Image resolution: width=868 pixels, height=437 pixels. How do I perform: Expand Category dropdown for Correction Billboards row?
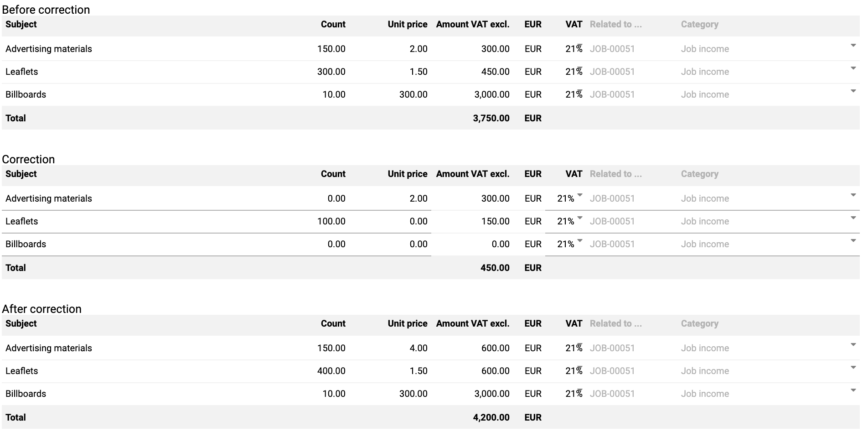click(x=853, y=241)
